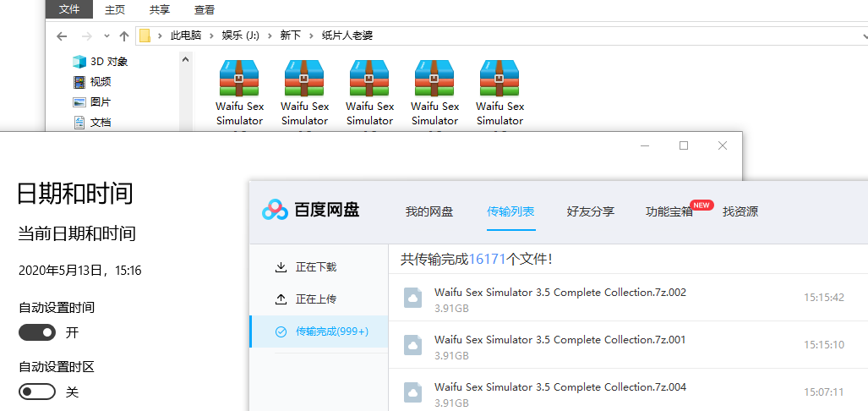Open 我的网盘 tab in Baidu Netdisk
This screenshot has width=868, height=411.
[429, 211]
